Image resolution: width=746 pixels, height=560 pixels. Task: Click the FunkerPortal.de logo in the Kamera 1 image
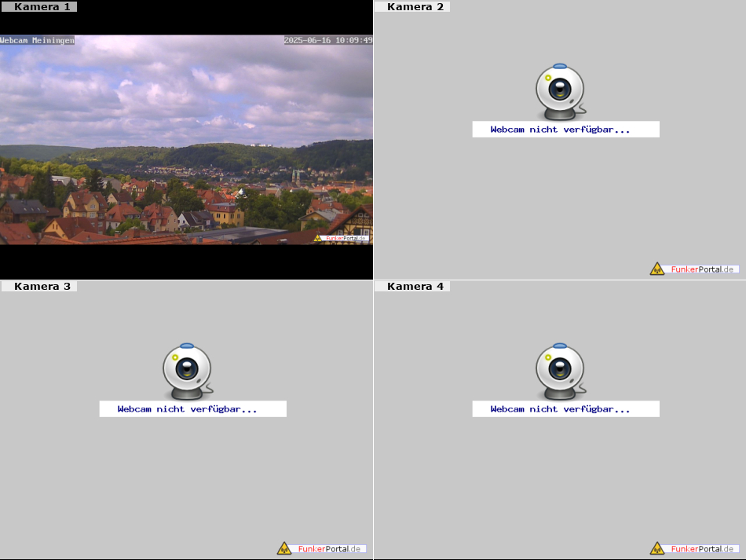(x=341, y=238)
